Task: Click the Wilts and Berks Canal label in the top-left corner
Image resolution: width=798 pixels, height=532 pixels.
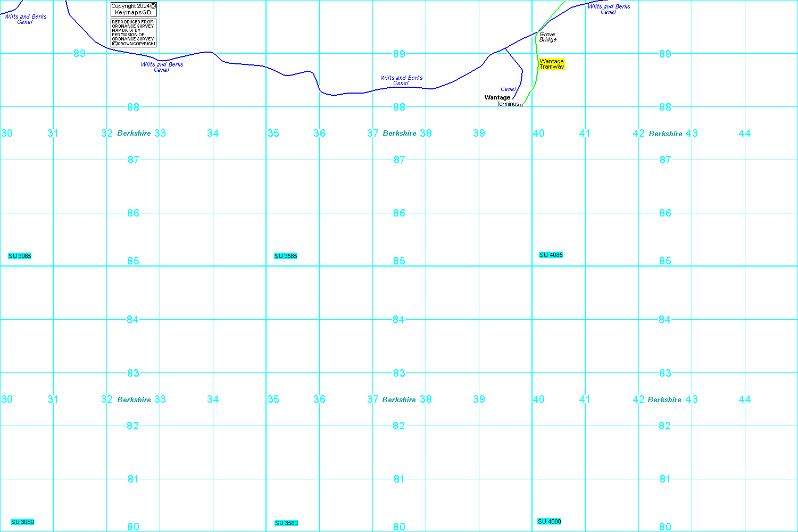Action: point(25,19)
